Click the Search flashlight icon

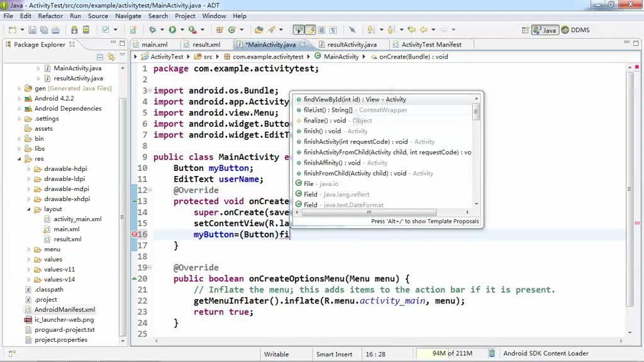[272, 30]
